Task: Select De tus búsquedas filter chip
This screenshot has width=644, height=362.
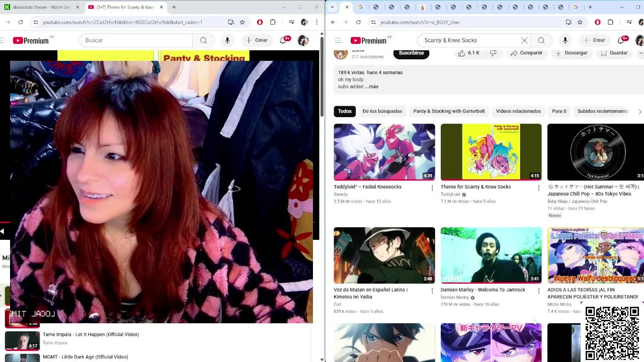Action: [382, 111]
